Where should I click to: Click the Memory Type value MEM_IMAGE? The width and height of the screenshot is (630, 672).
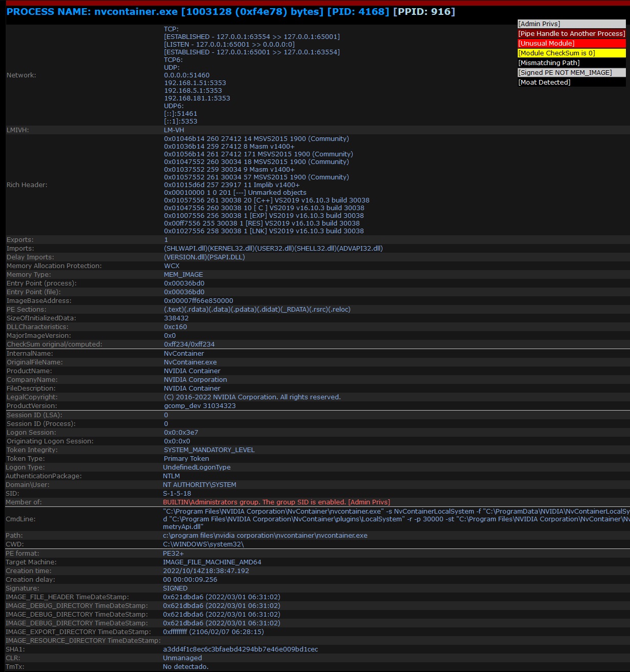tap(184, 275)
